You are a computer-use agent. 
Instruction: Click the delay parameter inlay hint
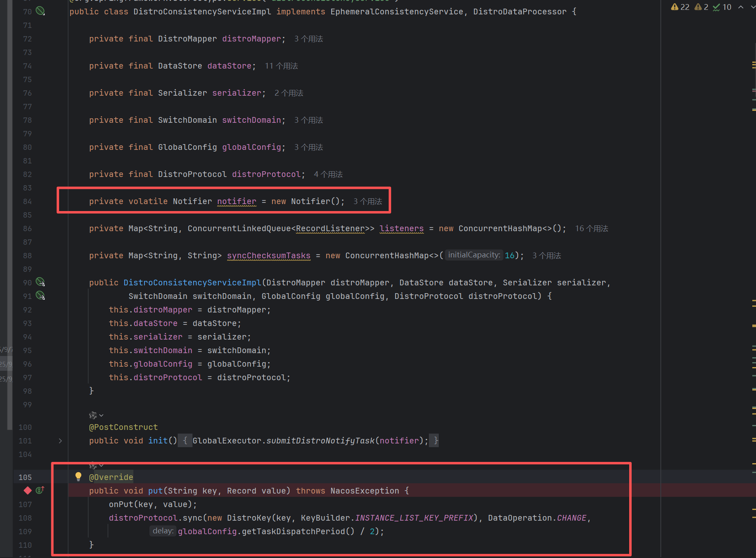[x=163, y=531]
